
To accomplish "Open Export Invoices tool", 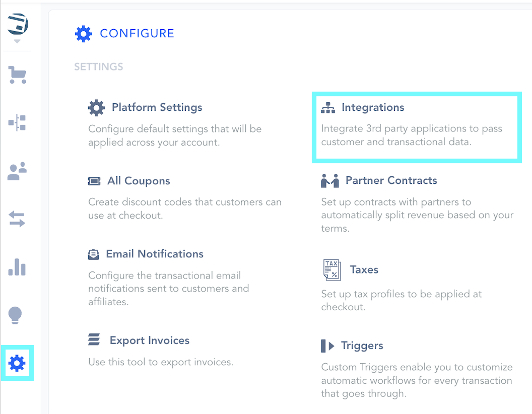I will [x=150, y=340].
